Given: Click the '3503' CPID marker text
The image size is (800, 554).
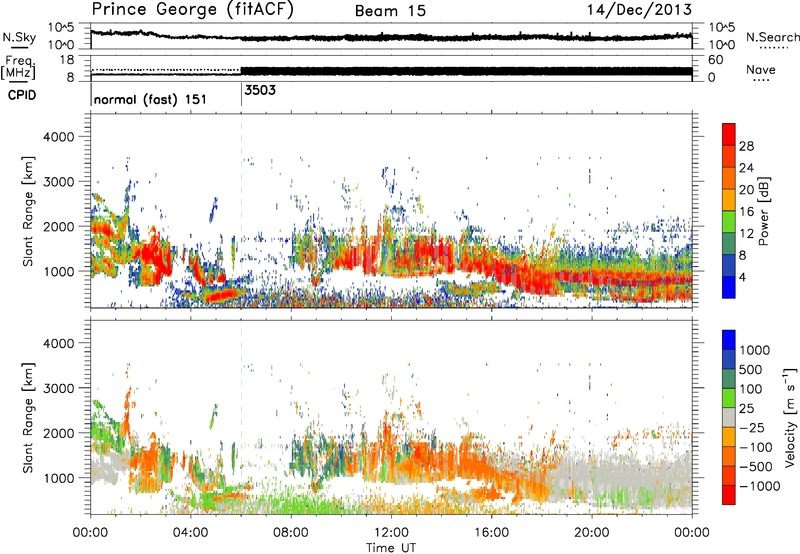Looking at the screenshot, I should click(x=260, y=90).
